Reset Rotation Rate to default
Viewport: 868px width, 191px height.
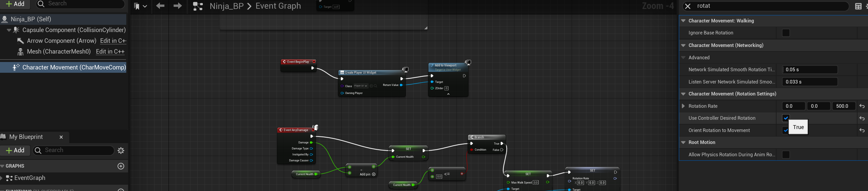coord(862,106)
